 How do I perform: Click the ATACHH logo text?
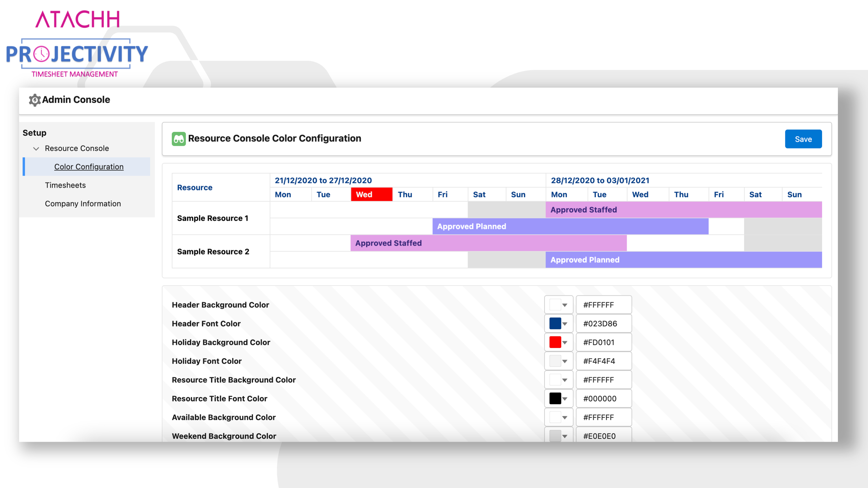[x=78, y=19]
